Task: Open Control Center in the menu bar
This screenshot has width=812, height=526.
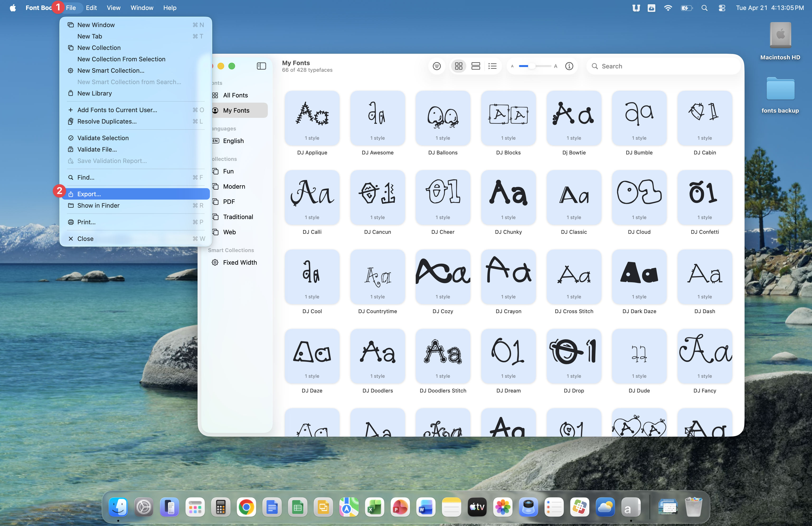Action: tap(722, 8)
